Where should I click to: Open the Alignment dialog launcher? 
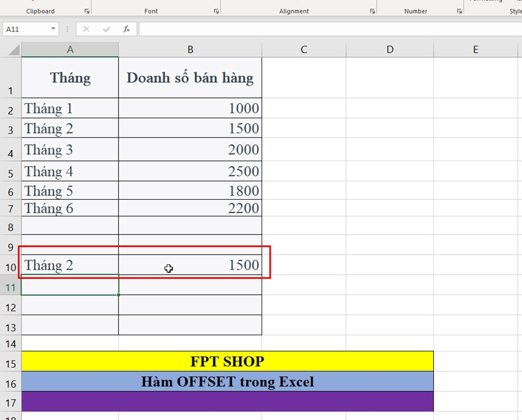(x=372, y=11)
